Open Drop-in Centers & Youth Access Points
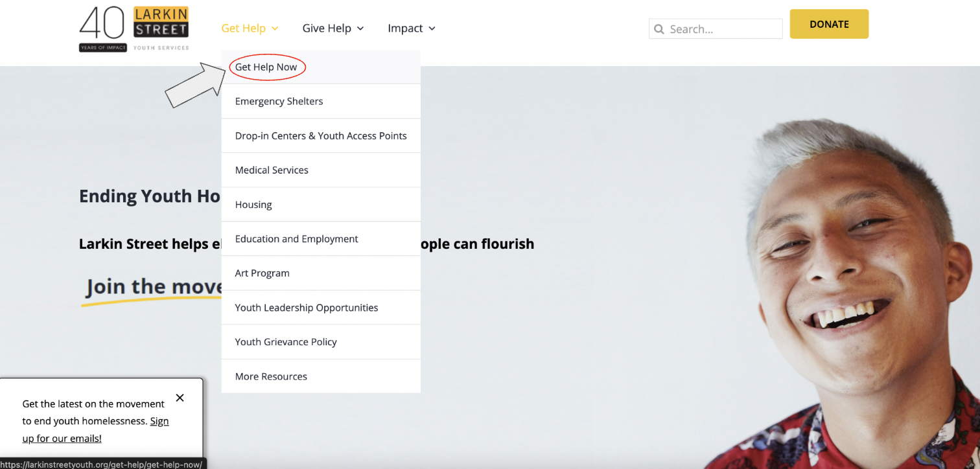 321,136
